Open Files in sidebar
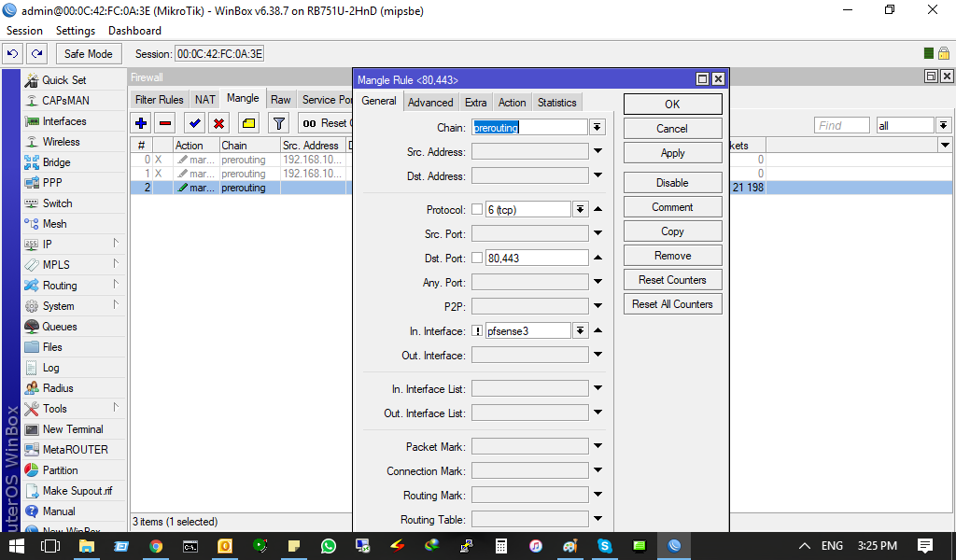This screenshot has width=956, height=560. pyautogui.click(x=73, y=346)
